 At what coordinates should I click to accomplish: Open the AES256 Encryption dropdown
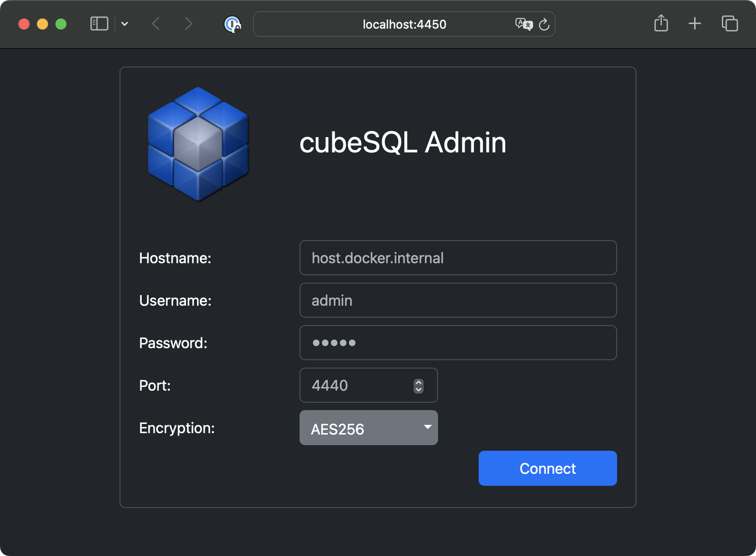[369, 428]
